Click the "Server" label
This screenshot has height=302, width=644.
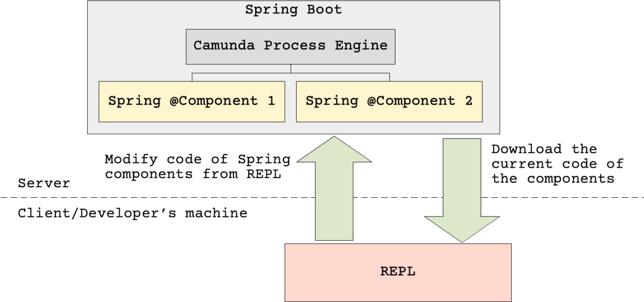click(44, 183)
